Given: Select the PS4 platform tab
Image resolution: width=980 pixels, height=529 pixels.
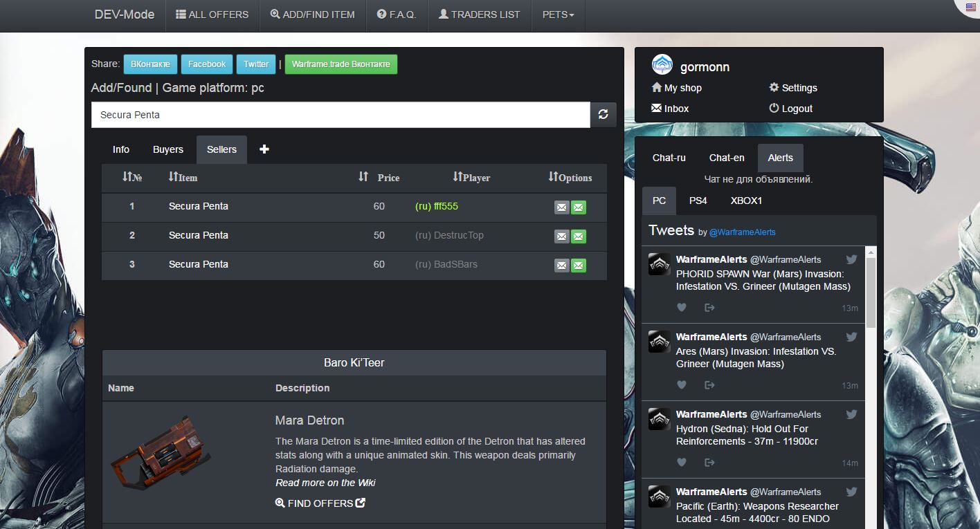Looking at the screenshot, I should (698, 201).
